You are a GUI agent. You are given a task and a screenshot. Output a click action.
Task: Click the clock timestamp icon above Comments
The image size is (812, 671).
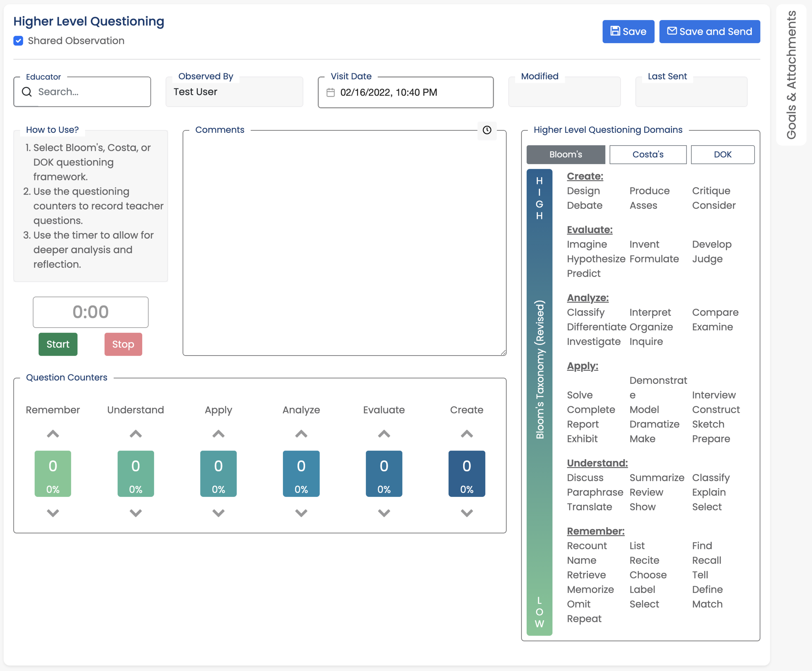click(x=487, y=130)
